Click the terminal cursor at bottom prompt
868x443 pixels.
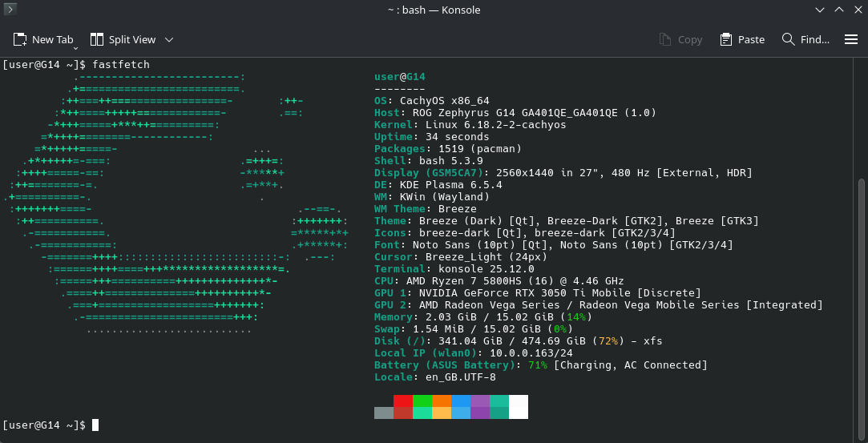click(95, 425)
